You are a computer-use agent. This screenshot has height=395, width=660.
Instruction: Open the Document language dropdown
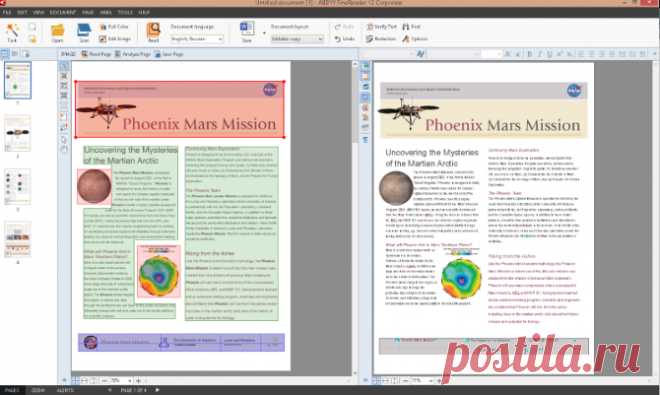click(196, 39)
